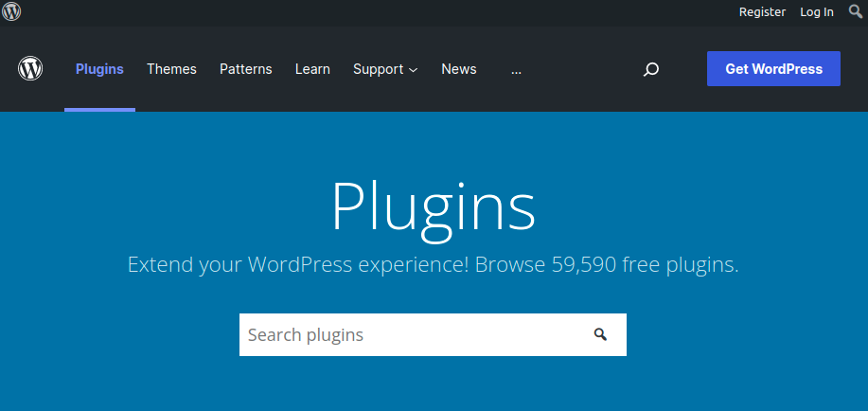The image size is (868, 411).
Task: Click the WordPress logo in admin bar
Action: tap(11, 11)
